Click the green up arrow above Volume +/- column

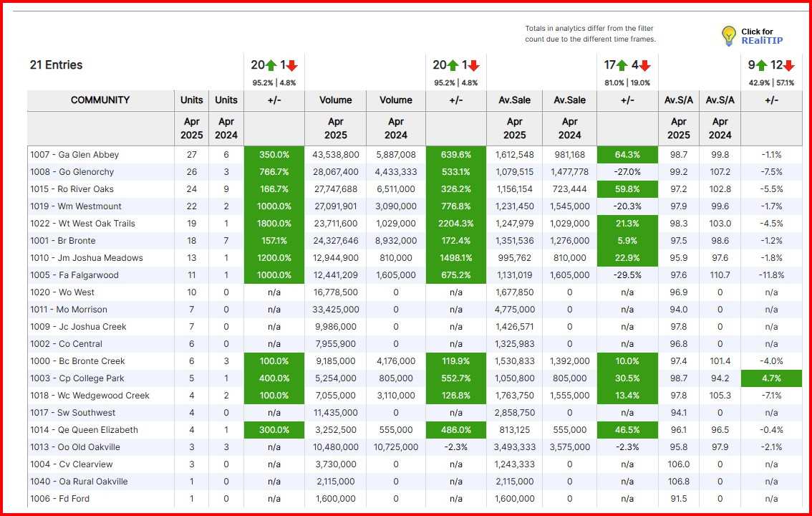tap(453, 64)
